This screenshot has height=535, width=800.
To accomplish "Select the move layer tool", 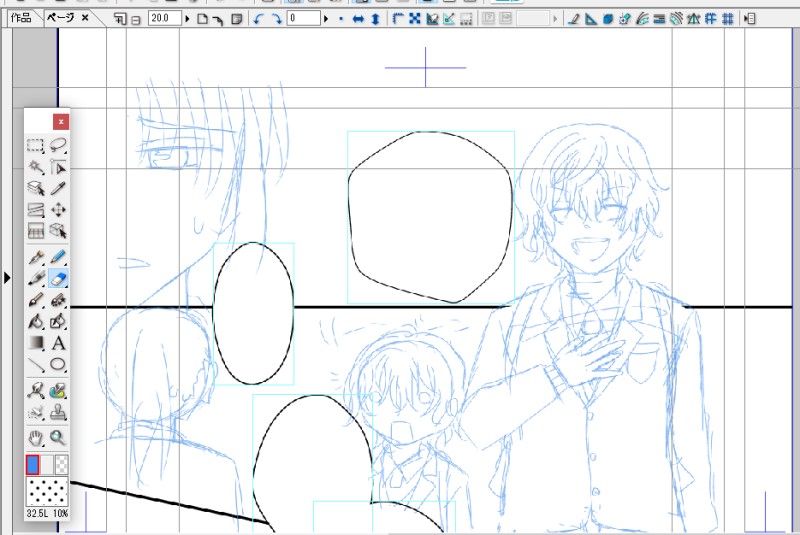I will point(58,210).
